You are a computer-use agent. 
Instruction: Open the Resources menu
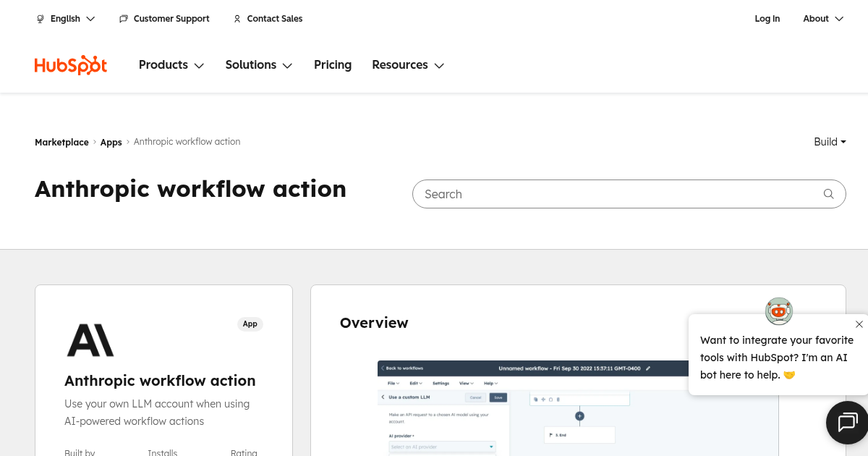(408, 65)
